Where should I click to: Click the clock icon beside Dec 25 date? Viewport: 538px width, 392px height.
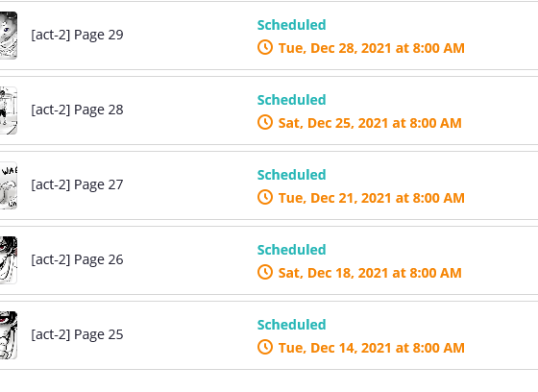pos(265,122)
